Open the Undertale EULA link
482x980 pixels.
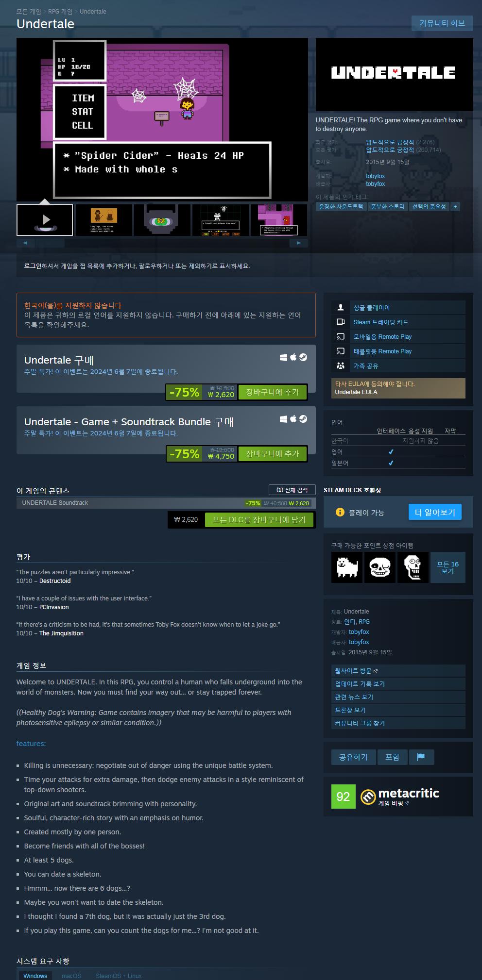[356, 392]
